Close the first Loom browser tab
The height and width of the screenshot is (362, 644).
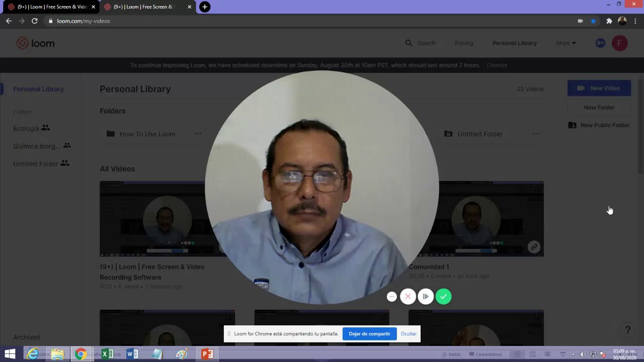click(x=93, y=7)
